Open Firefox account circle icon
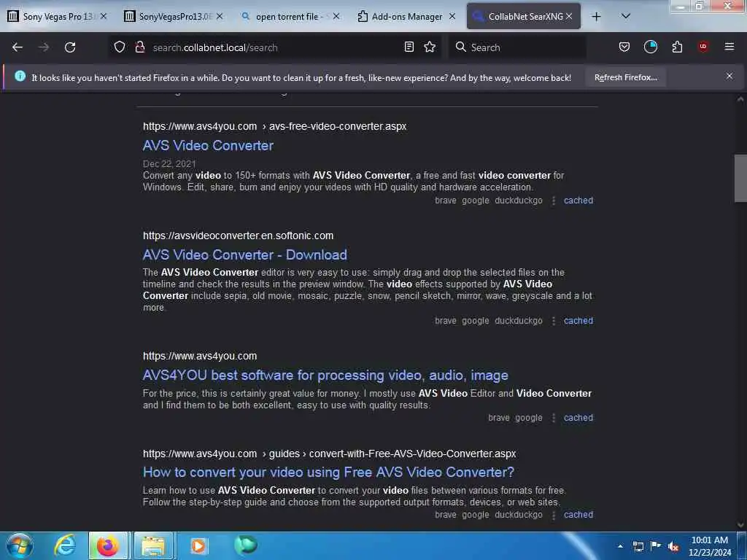The width and height of the screenshot is (747, 560). [650, 47]
